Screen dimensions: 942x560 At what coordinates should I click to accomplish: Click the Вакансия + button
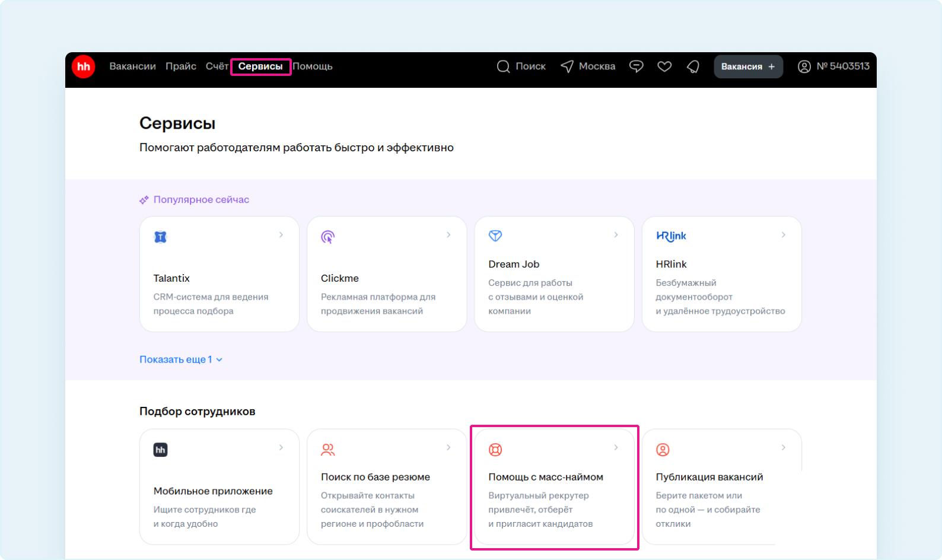[x=748, y=66]
